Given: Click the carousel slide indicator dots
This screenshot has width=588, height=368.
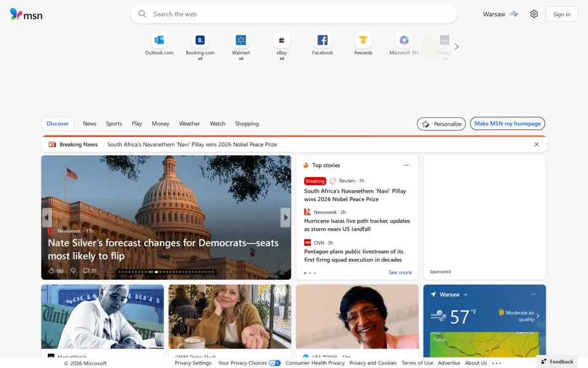Looking at the screenshot, I should (167, 272).
